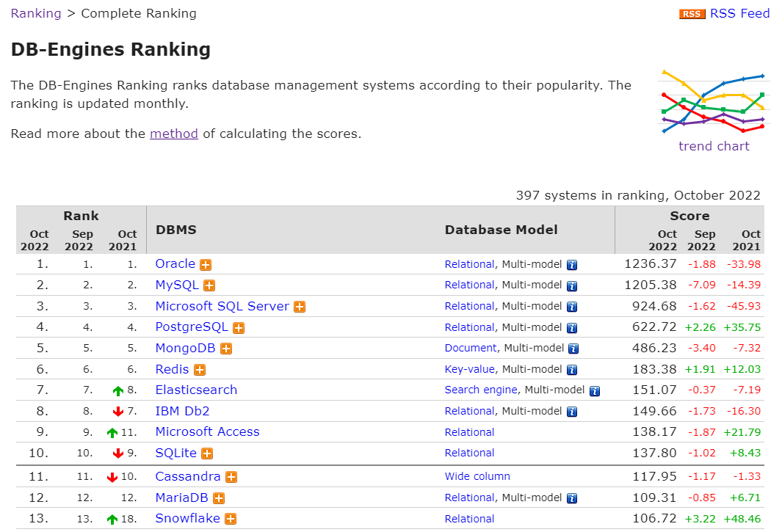Click Microsoft SQL Server's change -45.93

(x=744, y=306)
